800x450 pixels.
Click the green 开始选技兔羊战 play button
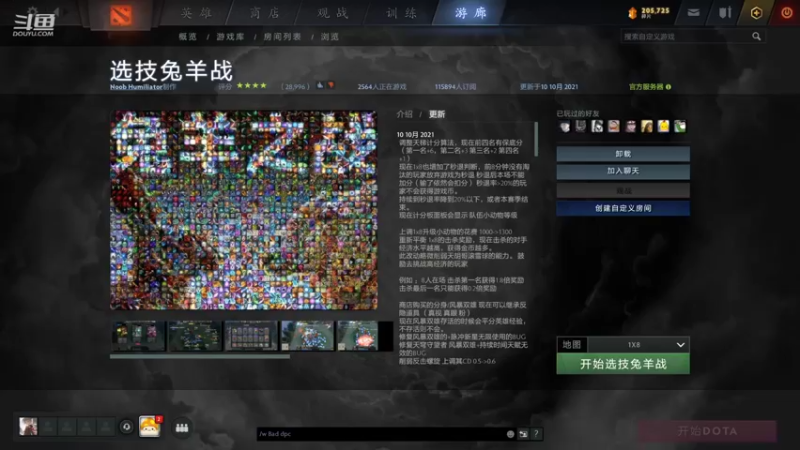623,364
